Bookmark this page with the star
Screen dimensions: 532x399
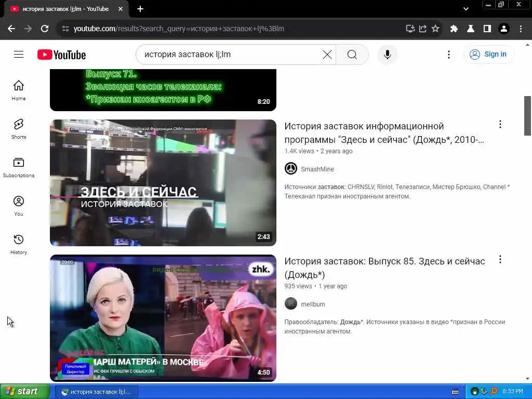(x=435, y=29)
